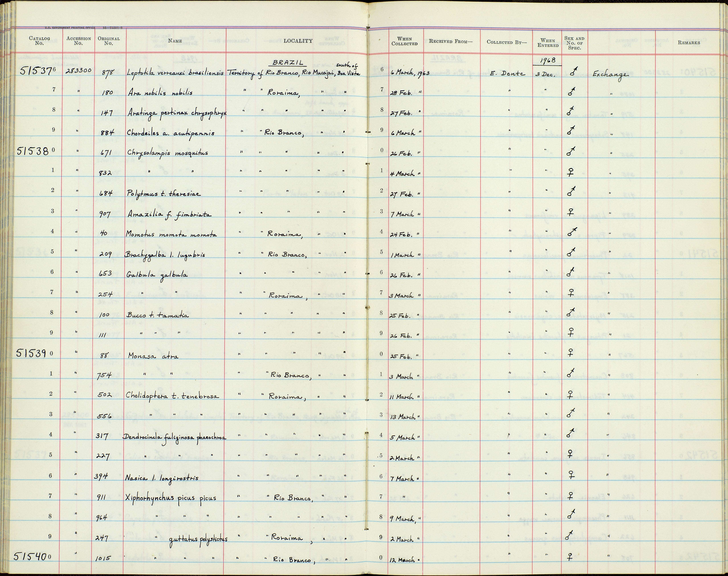Viewport: 728px width, 576px height.
Task: Click 'Amazilia f. fimbriata' entry
Action: 170,214
